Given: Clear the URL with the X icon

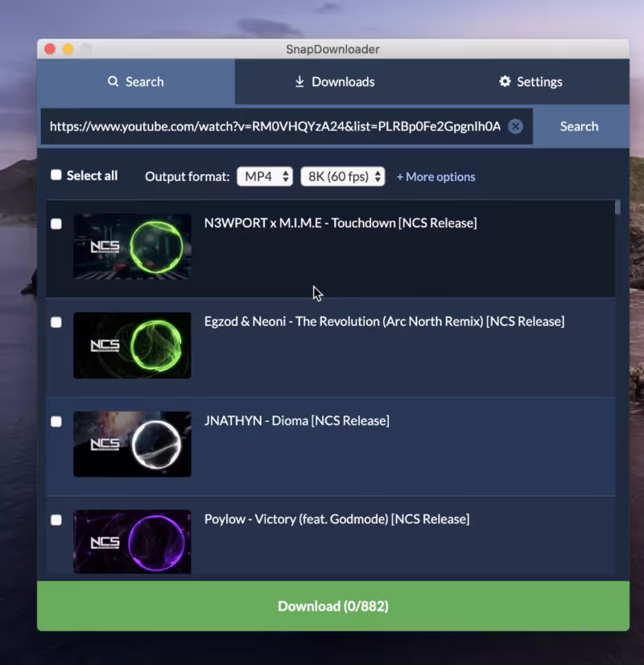Looking at the screenshot, I should tap(515, 126).
